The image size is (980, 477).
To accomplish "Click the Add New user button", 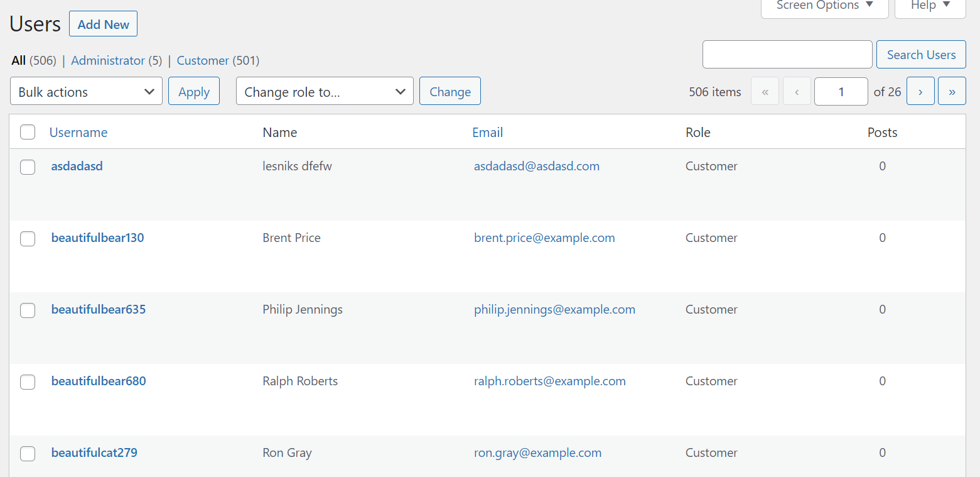I will click(x=103, y=24).
